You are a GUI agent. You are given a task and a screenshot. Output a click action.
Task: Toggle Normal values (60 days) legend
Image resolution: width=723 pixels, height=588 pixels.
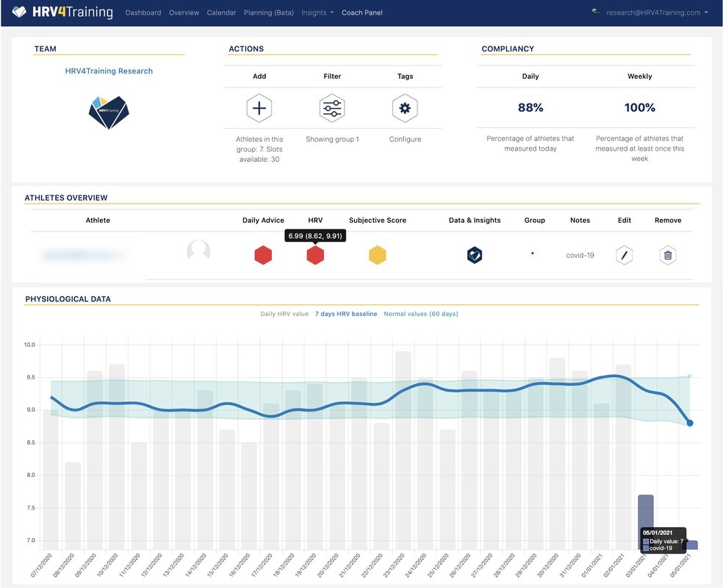(421, 314)
